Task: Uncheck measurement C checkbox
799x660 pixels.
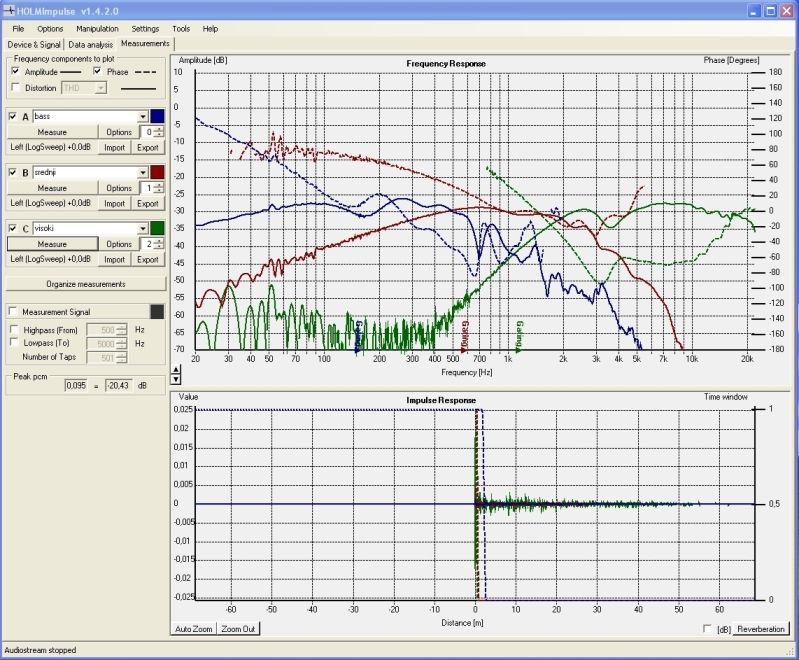Action: point(13,228)
